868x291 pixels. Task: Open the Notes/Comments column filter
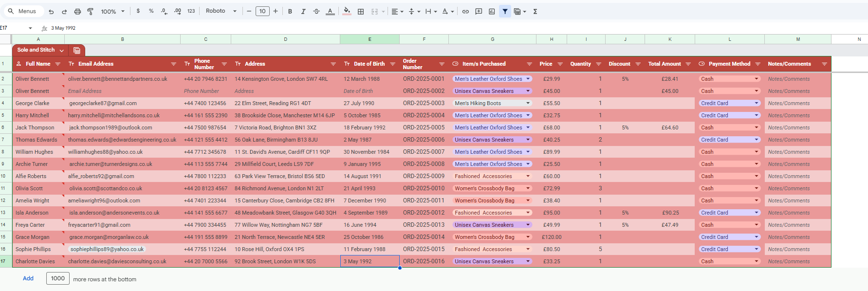tap(824, 64)
